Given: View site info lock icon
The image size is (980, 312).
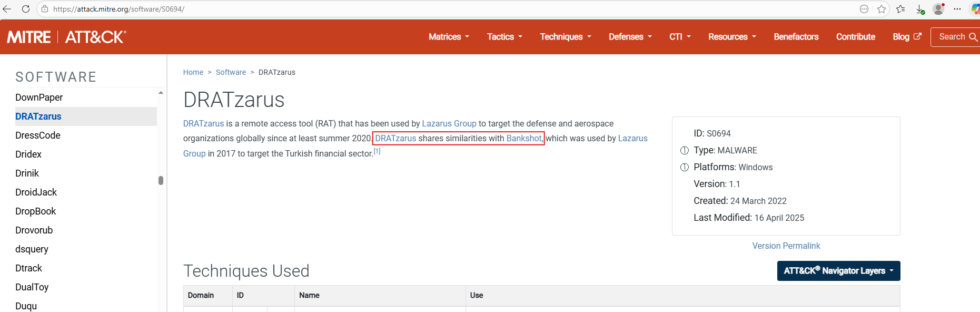Looking at the screenshot, I should (x=45, y=9).
